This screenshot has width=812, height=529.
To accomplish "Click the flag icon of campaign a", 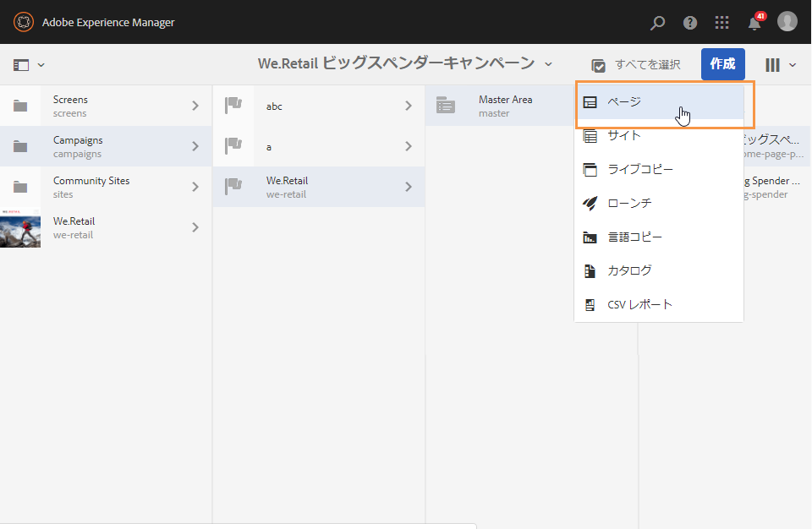I will [x=233, y=146].
